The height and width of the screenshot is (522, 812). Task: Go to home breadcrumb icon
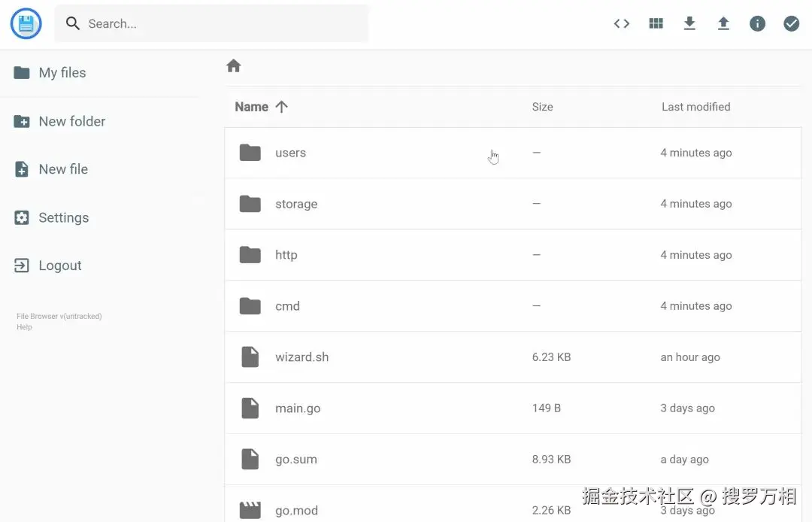pos(234,65)
